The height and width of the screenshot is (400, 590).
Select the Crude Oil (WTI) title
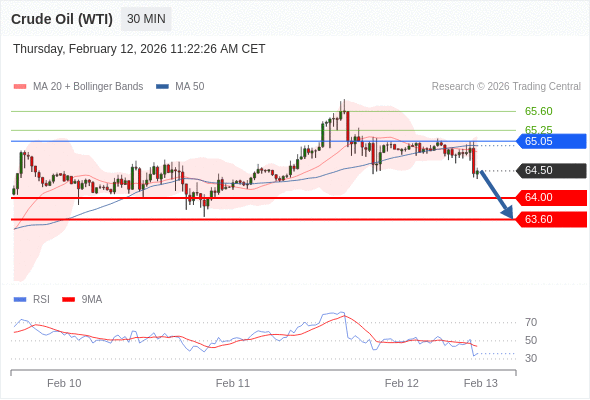[62, 19]
